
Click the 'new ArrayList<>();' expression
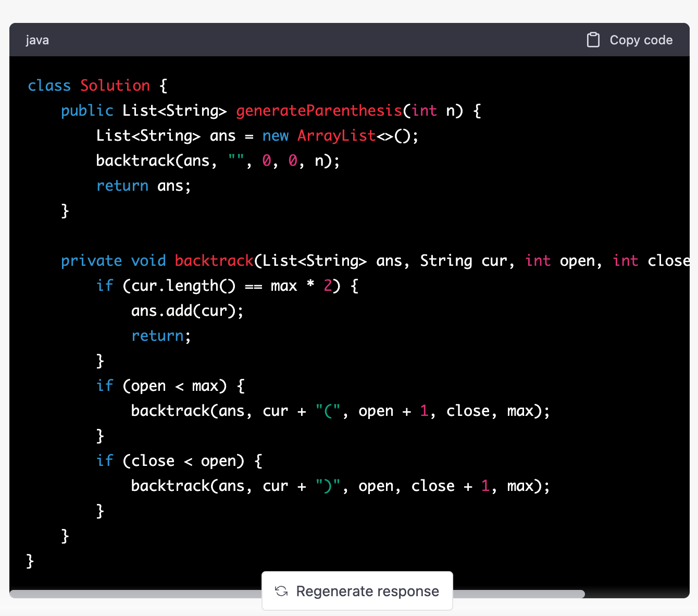click(x=340, y=135)
